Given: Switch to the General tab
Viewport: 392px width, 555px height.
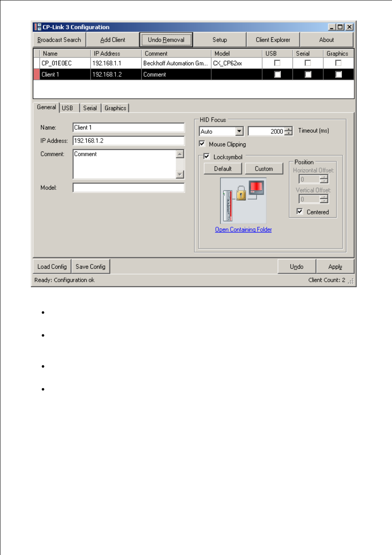Looking at the screenshot, I should point(46,107).
